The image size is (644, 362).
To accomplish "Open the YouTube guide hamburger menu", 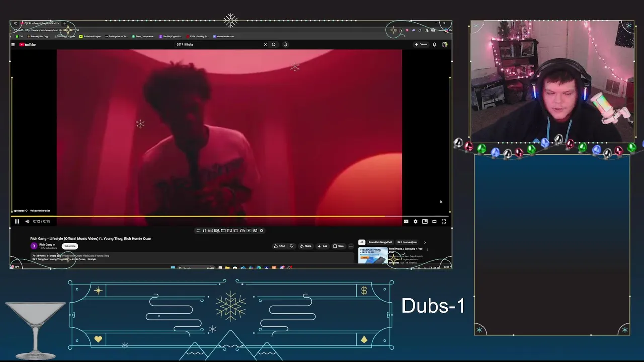I will point(13,45).
